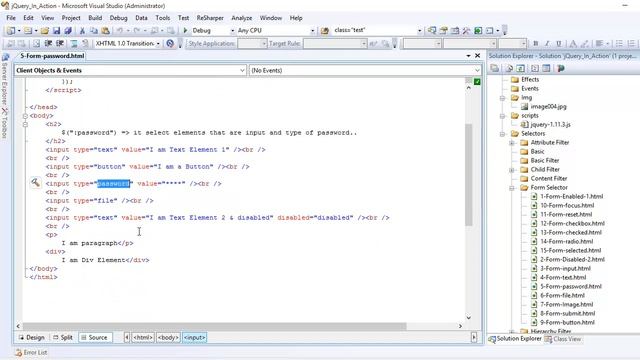Image resolution: width=640 pixels, height=360 pixels.
Task: Open the Tools menu
Action: [x=162, y=18]
